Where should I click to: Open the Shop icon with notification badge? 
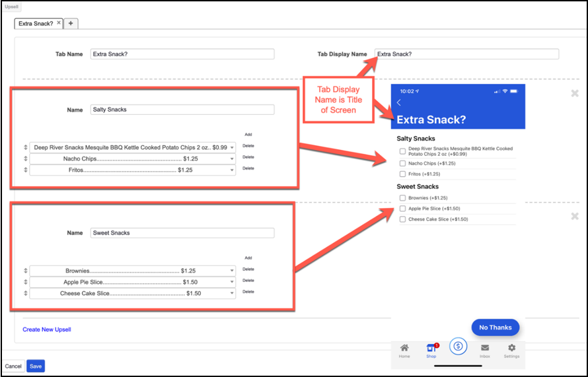(431, 349)
